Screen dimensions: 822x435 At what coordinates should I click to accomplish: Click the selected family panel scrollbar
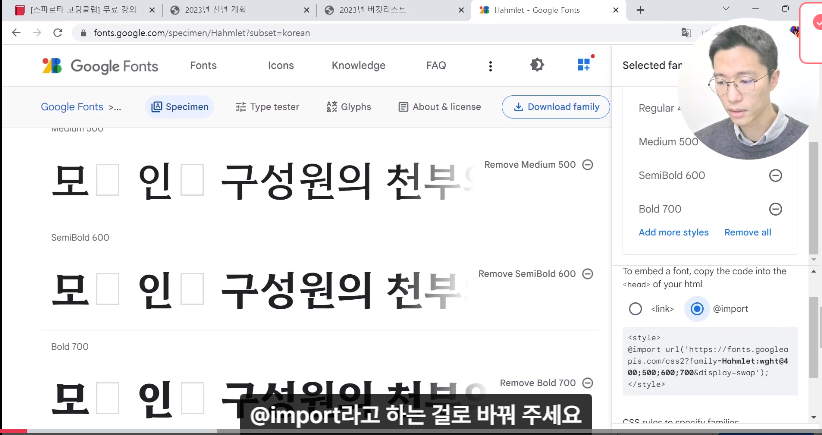(x=814, y=197)
